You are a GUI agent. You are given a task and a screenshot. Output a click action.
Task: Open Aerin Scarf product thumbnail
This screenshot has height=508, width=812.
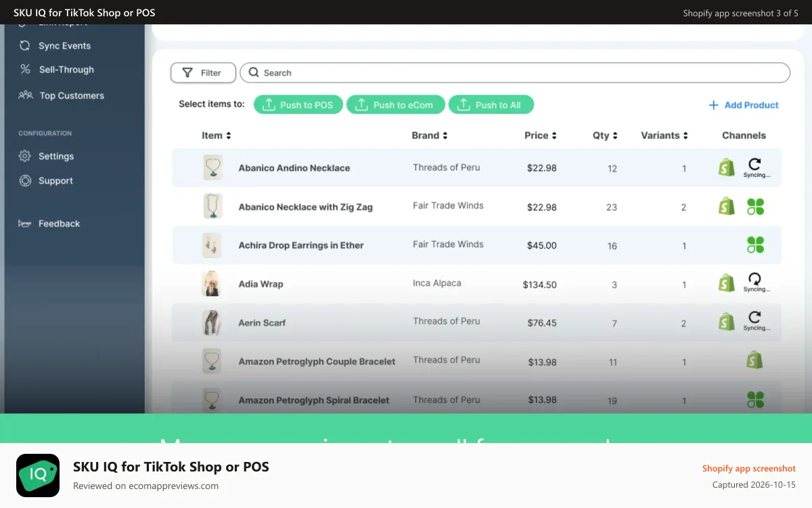(x=212, y=323)
